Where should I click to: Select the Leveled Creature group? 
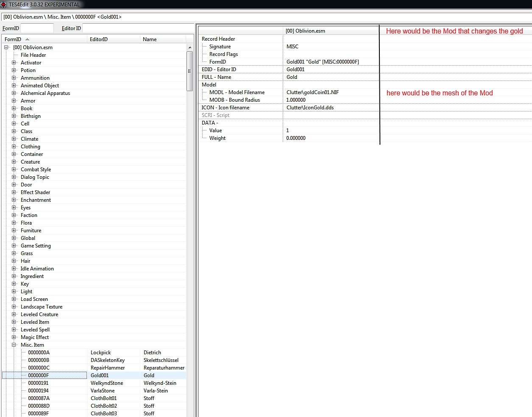[39, 314]
